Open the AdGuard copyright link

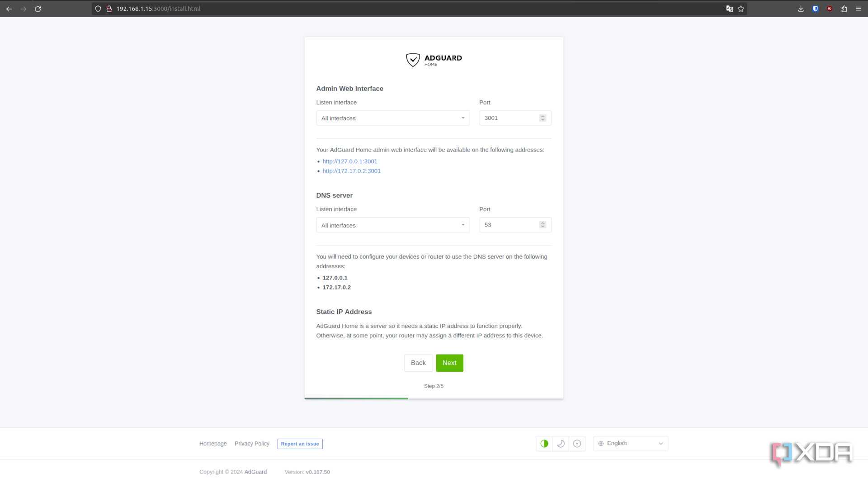pos(255,472)
